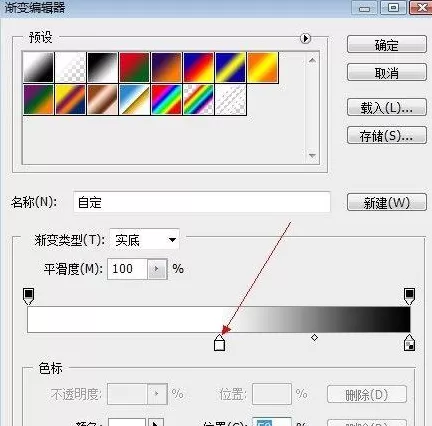The height and width of the screenshot is (426, 432).
Task: Select the blue, red, yellow gradient preset
Action: [x=198, y=67]
